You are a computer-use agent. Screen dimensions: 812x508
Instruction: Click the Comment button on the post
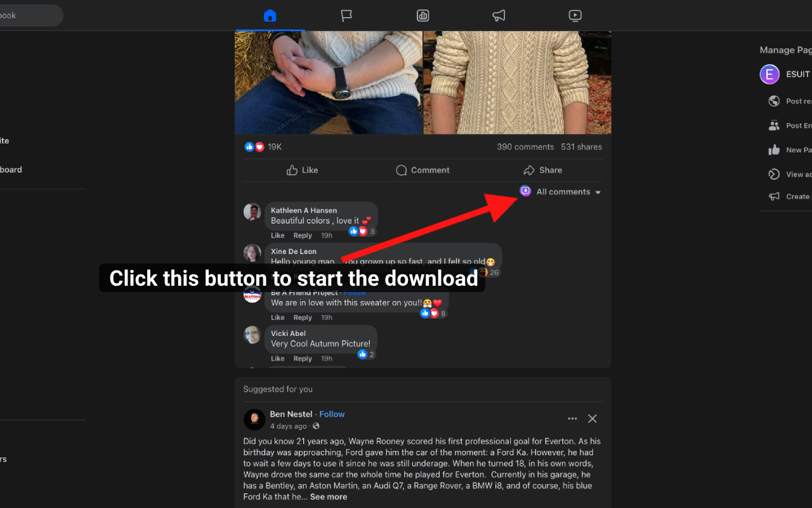pyautogui.click(x=422, y=170)
